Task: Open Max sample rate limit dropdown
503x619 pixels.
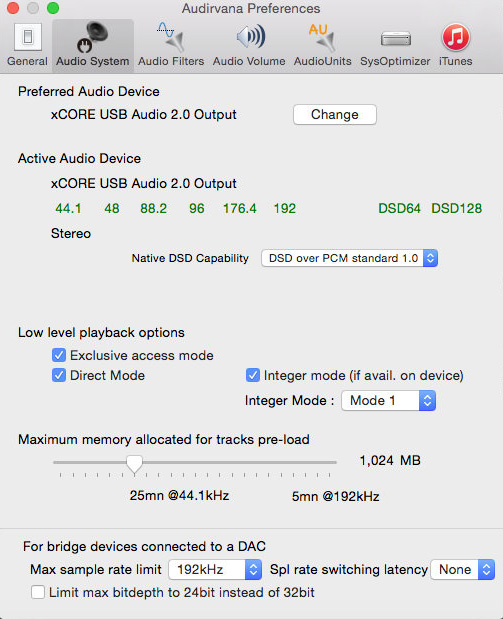Action: click(215, 569)
